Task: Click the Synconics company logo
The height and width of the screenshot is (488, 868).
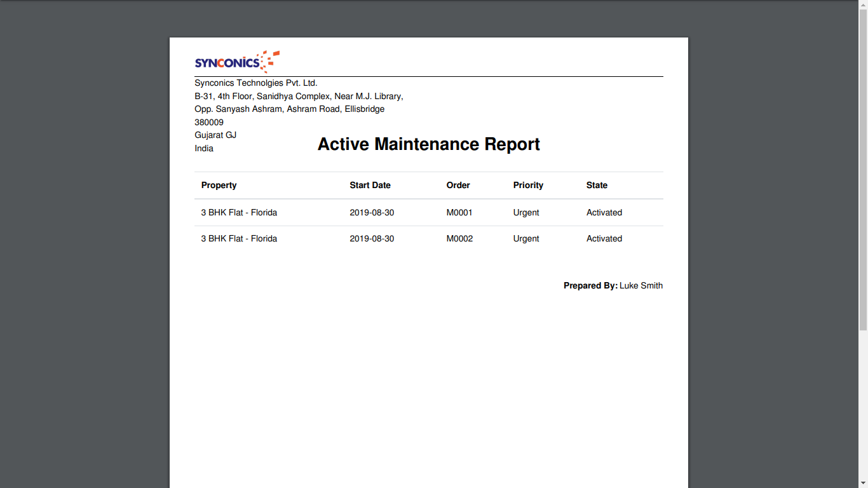Action: (x=237, y=62)
